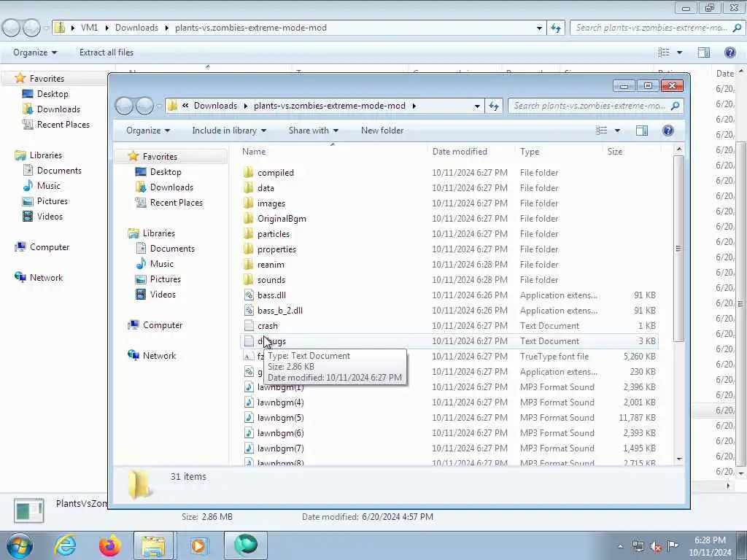Select the sounds folder icon
Image resolution: width=747 pixels, height=560 pixels.
(248, 279)
